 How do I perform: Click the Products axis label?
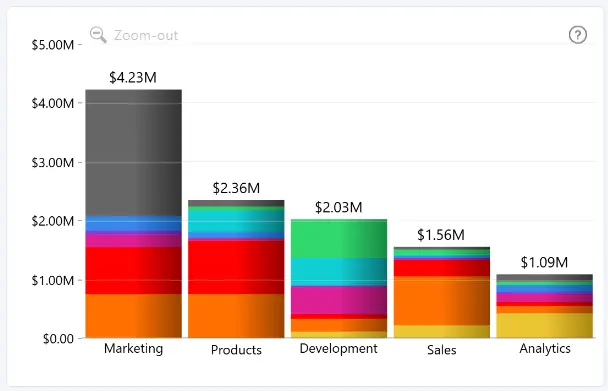tap(236, 350)
